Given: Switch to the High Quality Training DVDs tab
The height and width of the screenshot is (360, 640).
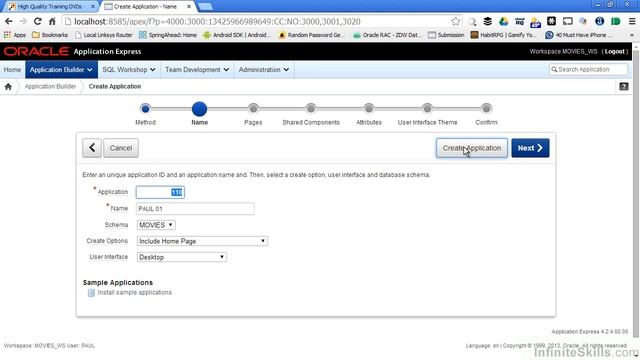Looking at the screenshot, I should coord(50,7).
